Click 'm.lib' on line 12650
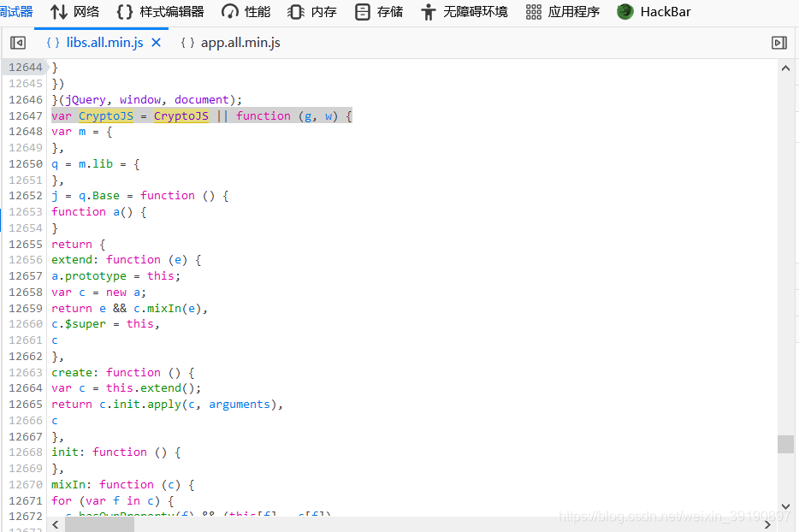 click(x=96, y=164)
